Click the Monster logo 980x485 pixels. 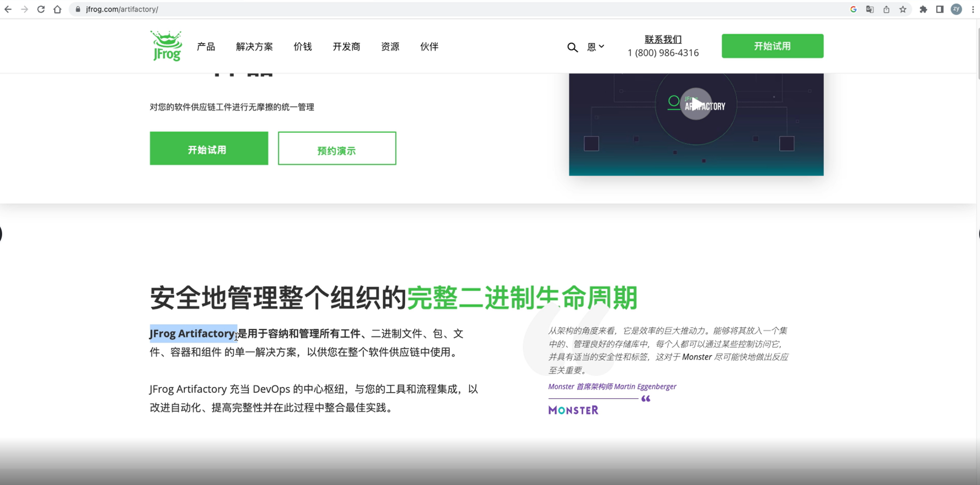[573, 410]
